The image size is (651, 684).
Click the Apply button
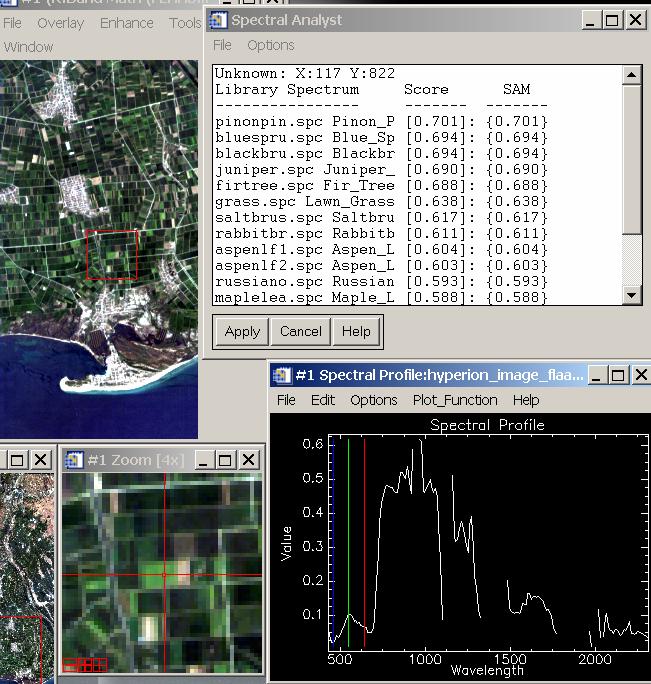[242, 332]
